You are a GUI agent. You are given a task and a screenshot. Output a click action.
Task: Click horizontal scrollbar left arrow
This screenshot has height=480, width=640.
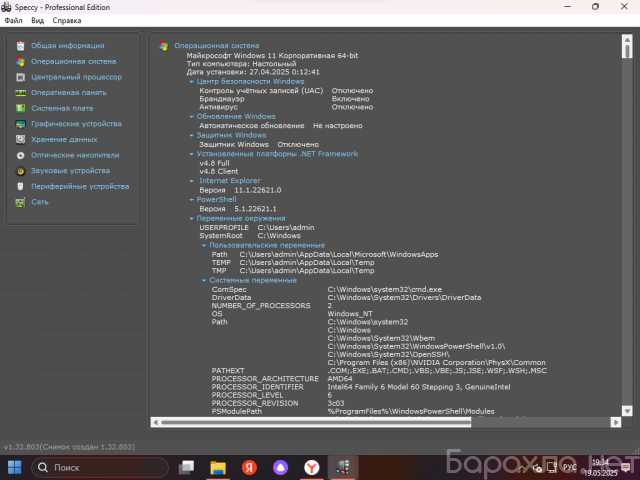[156, 422]
